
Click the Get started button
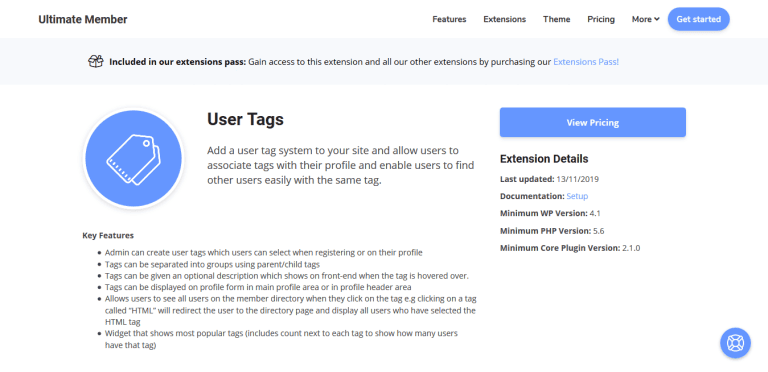pyautogui.click(x=698, y=19)
